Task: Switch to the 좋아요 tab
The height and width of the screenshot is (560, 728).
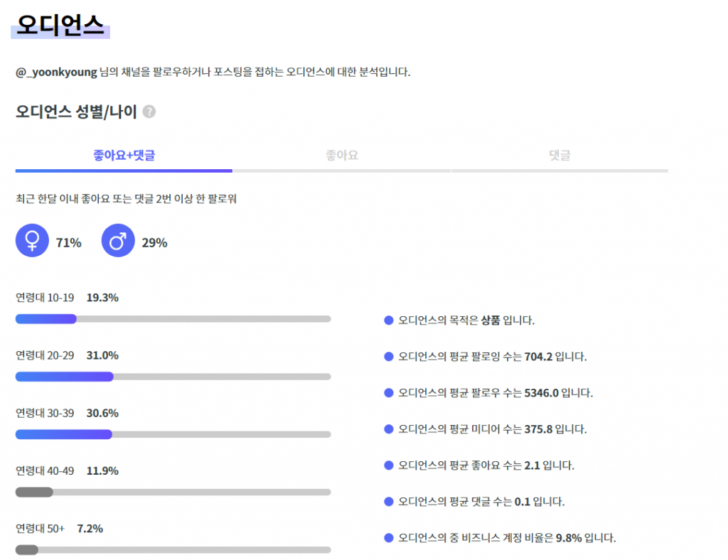Action: click(x=341, y=155)
